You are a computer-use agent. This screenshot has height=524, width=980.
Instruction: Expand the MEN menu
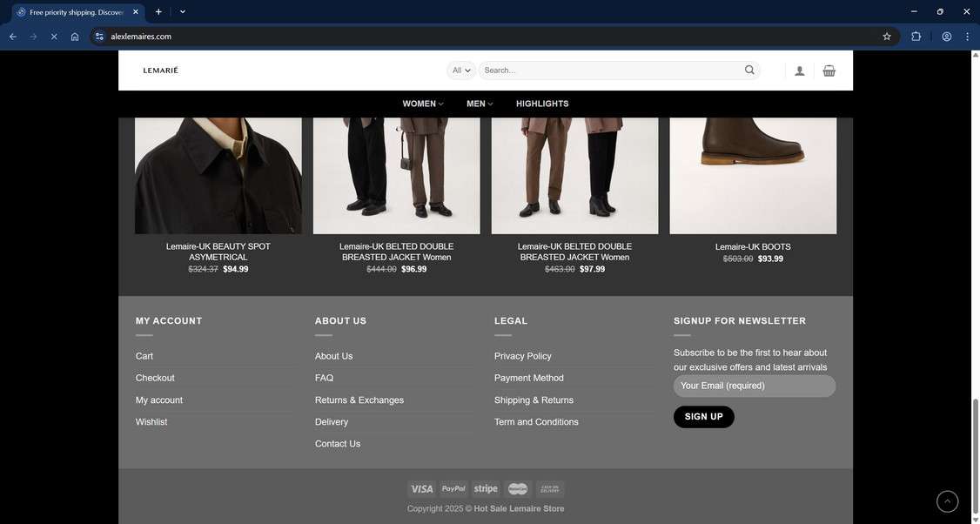(480, 104)
